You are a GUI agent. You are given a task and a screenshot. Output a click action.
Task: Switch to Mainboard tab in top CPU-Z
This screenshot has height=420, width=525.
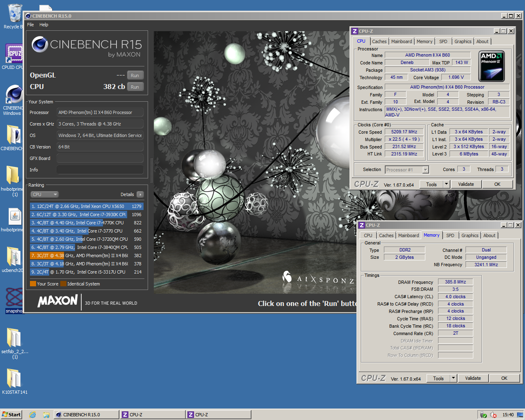click(x=402, y=41)
